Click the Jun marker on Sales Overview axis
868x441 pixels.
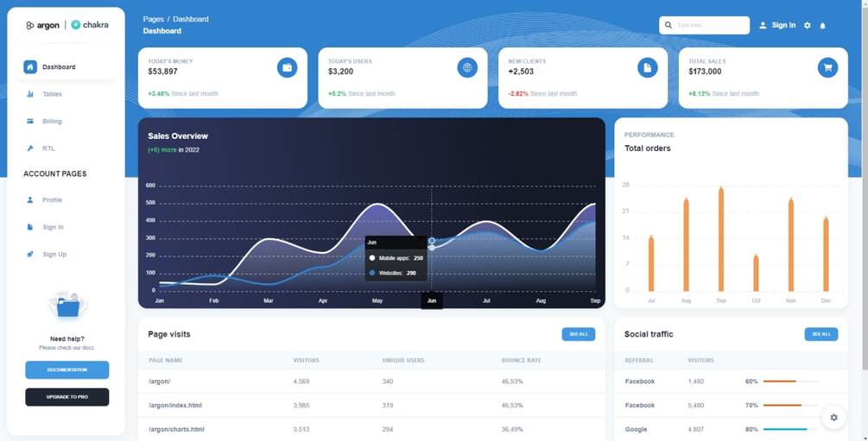pyautogui.click(x=431, y=301)
